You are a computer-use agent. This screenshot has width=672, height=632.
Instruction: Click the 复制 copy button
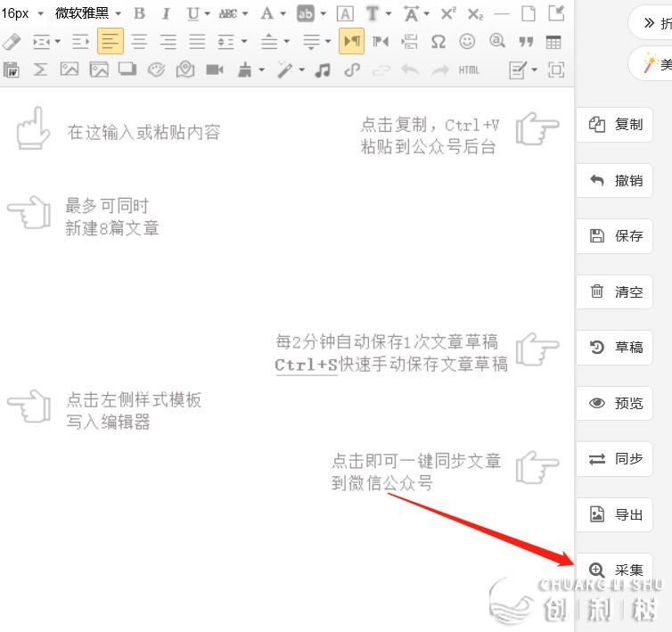tap(615, 125)
